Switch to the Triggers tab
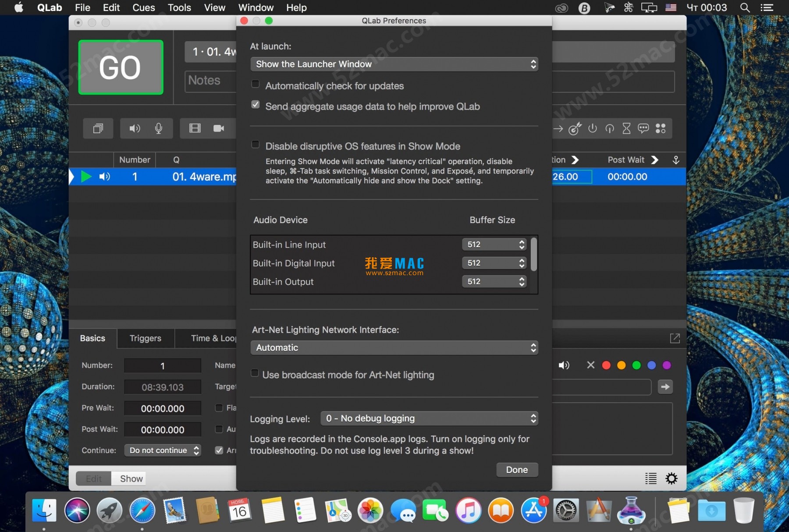Screen dimensions: 789x532 tap(146, 338)
